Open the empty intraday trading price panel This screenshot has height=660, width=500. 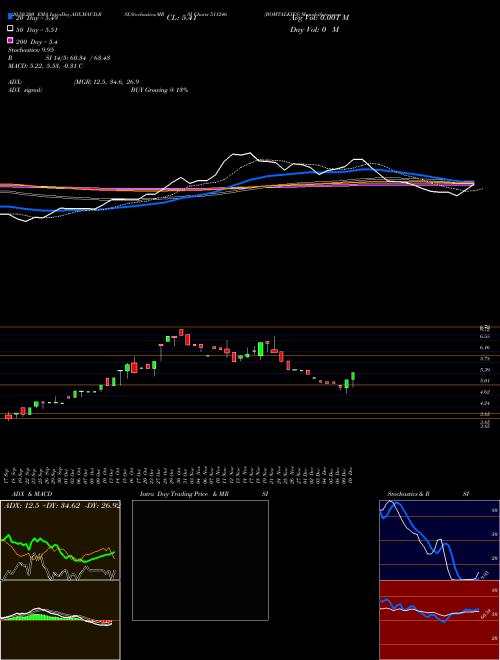pos(200,560)
